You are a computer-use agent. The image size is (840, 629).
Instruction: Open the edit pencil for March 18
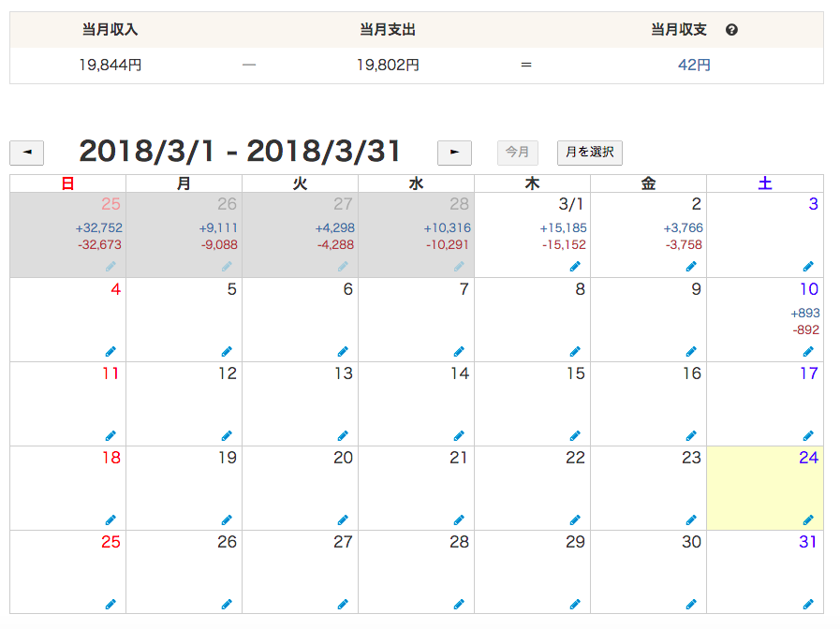(x=111, y=519)
